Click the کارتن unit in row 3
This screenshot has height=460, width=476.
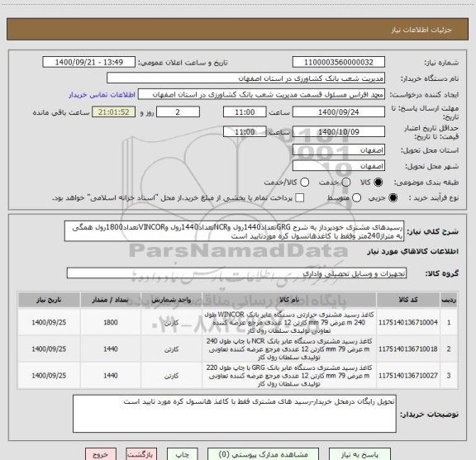click(172, 376)
